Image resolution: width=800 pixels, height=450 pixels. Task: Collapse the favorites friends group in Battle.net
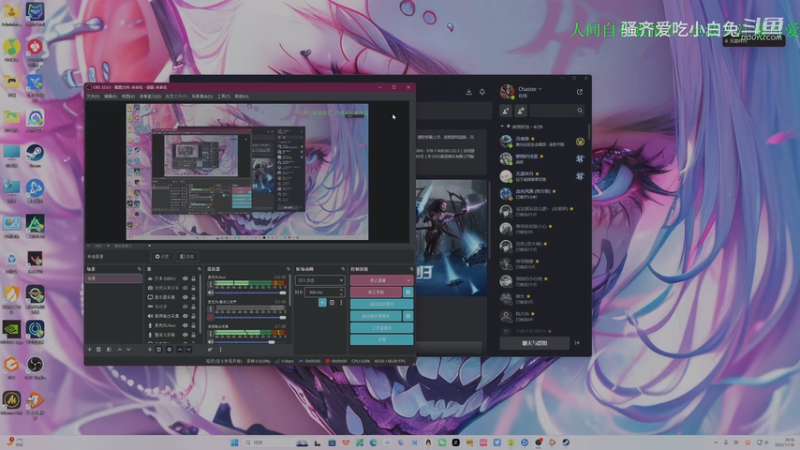coord(502,126)
